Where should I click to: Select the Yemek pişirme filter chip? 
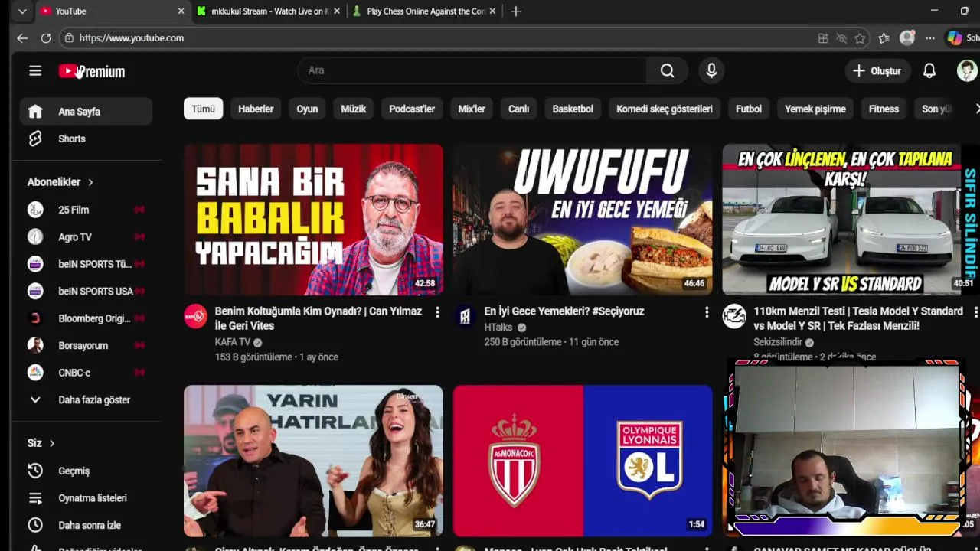(815, 109)
